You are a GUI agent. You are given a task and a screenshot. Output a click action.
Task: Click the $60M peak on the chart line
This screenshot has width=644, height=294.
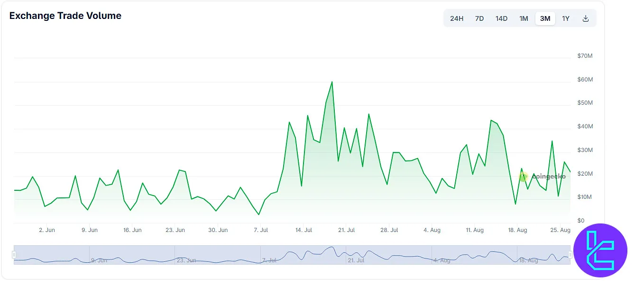(x=332, y=82)
